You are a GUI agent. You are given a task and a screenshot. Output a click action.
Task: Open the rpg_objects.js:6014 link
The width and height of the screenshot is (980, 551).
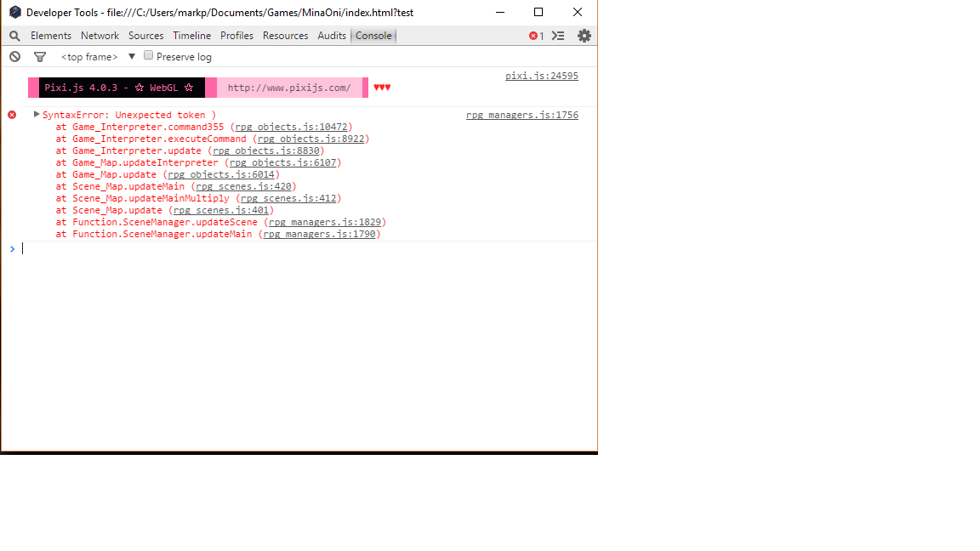click(x=221, y=174)
